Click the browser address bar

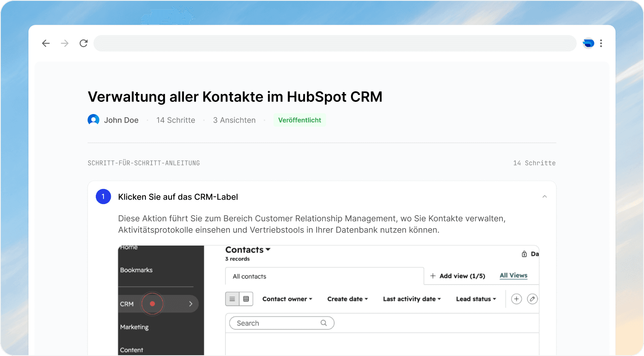[335, 43]
